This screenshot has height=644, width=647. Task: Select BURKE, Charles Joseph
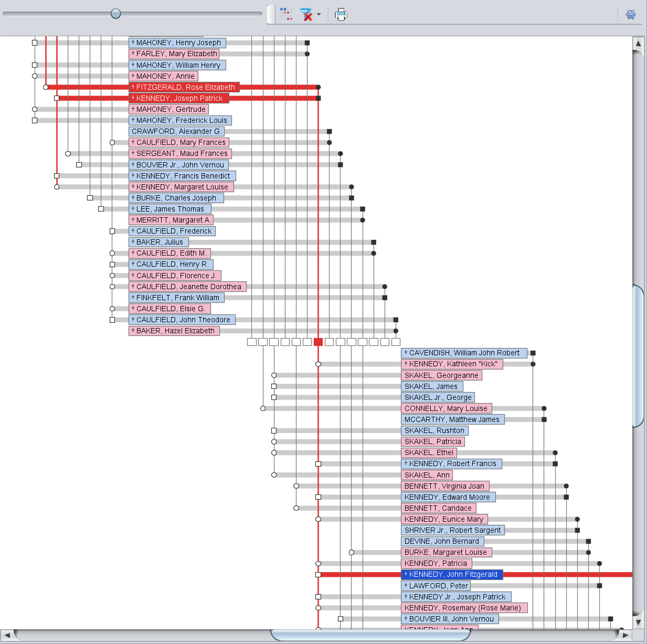[x=176, y=198]
